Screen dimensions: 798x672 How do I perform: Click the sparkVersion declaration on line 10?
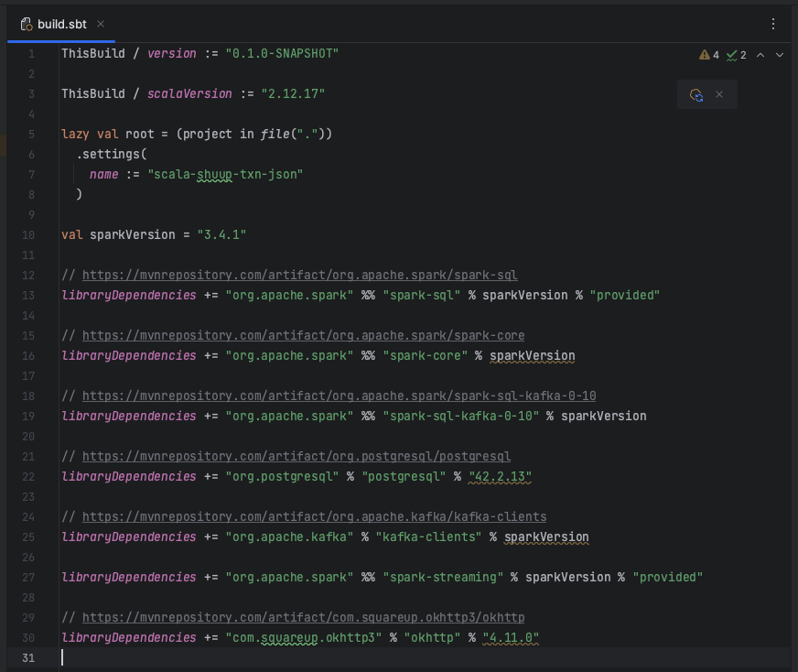133,234
